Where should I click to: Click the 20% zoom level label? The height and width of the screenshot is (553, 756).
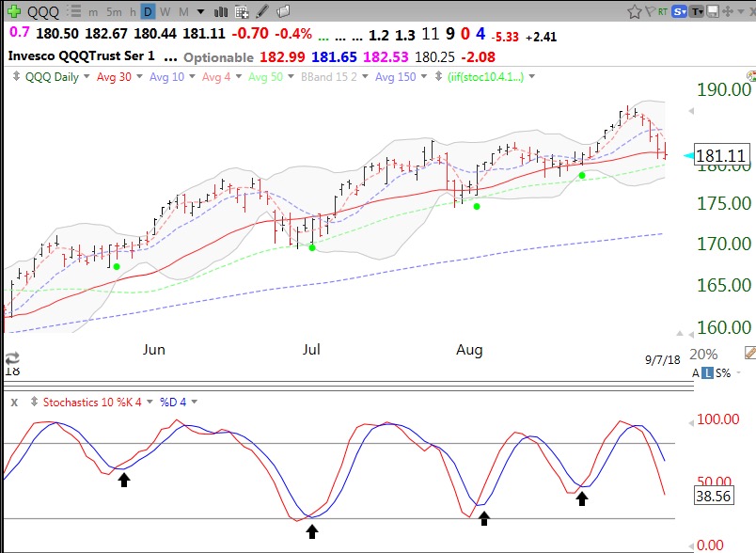point(703,355)
